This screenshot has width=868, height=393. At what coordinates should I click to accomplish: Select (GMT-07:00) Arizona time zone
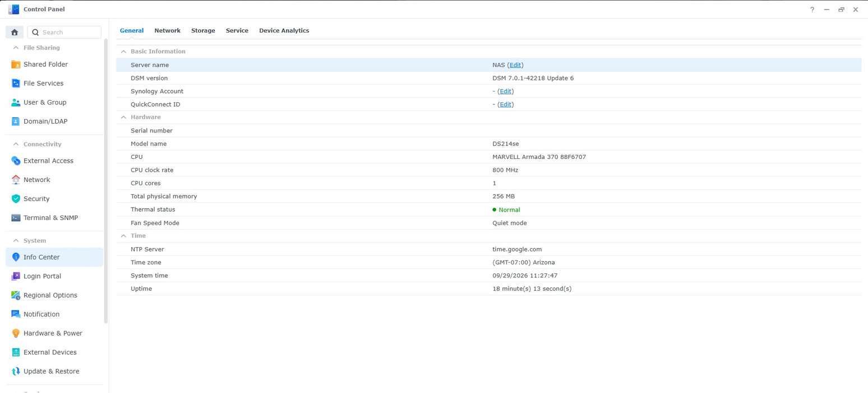point(524,263)
